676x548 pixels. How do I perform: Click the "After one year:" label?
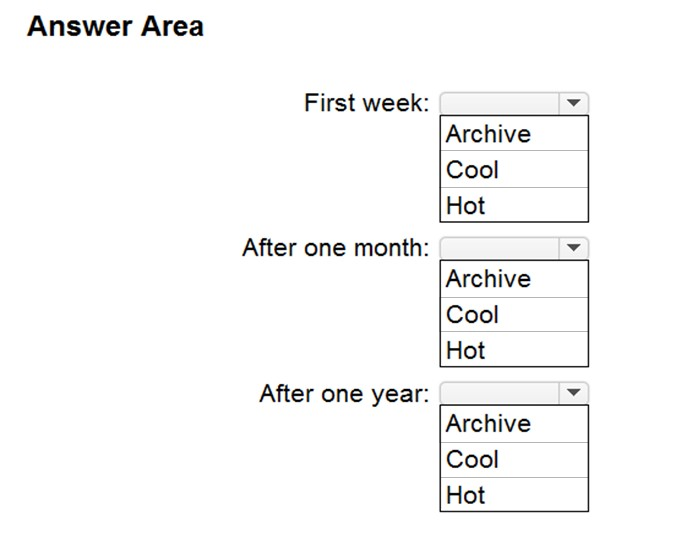coord(344,393)
